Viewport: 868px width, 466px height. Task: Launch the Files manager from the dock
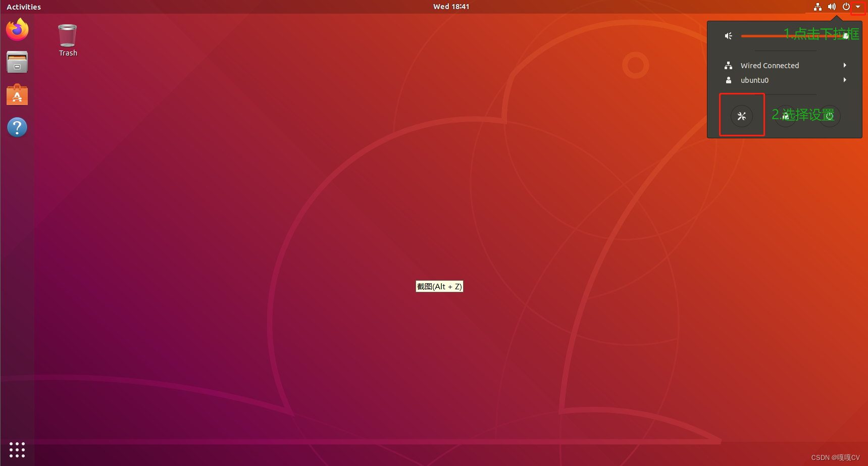coord(17,62)
